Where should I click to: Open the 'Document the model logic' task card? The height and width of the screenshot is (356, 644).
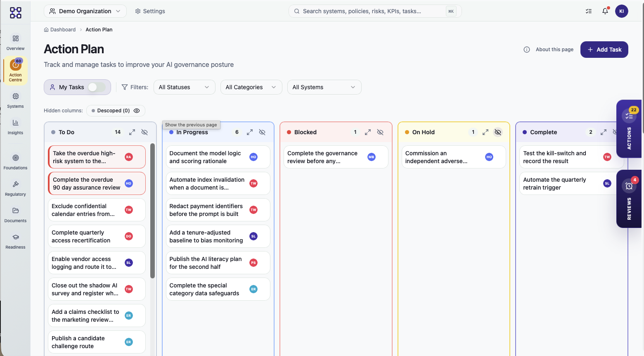coord(218,157)
